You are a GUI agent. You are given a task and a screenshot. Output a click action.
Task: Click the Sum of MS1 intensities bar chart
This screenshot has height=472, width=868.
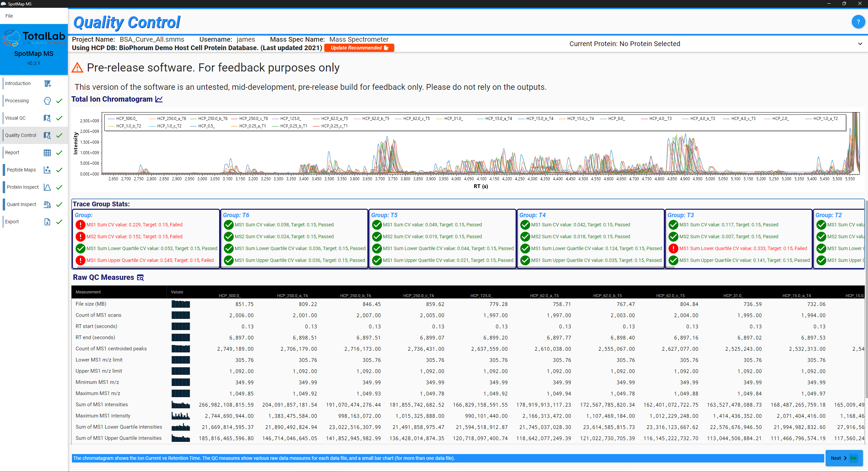click(x=181, y=405)
